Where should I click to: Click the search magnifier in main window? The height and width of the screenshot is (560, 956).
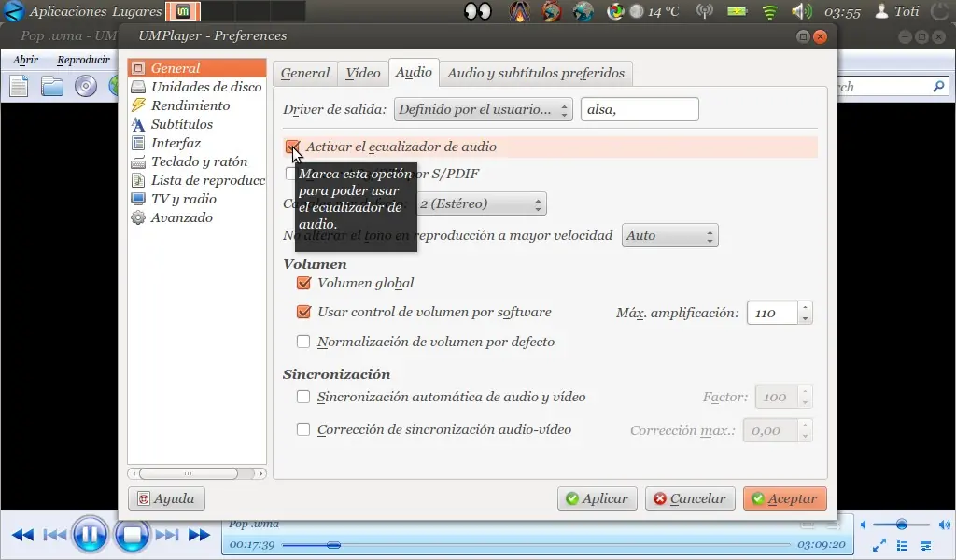938,87
